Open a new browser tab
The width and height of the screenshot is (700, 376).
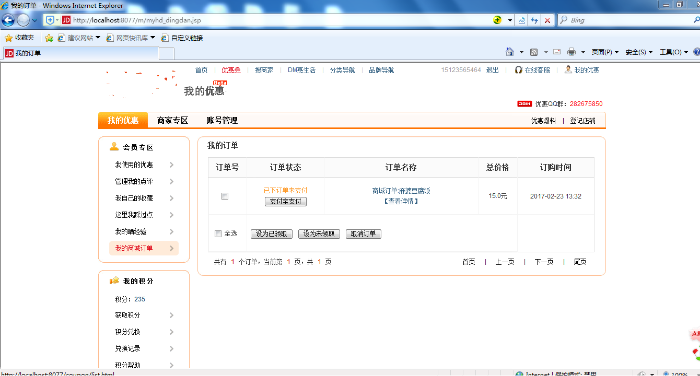click(166, 54)
